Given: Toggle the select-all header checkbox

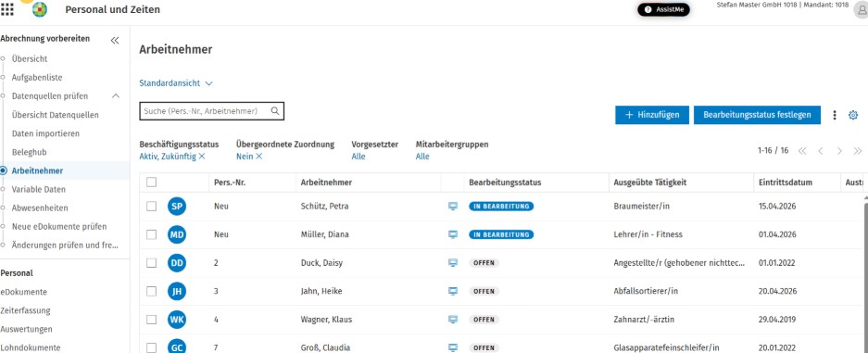Looking at the screenshot, I should [x=152, y=182].
